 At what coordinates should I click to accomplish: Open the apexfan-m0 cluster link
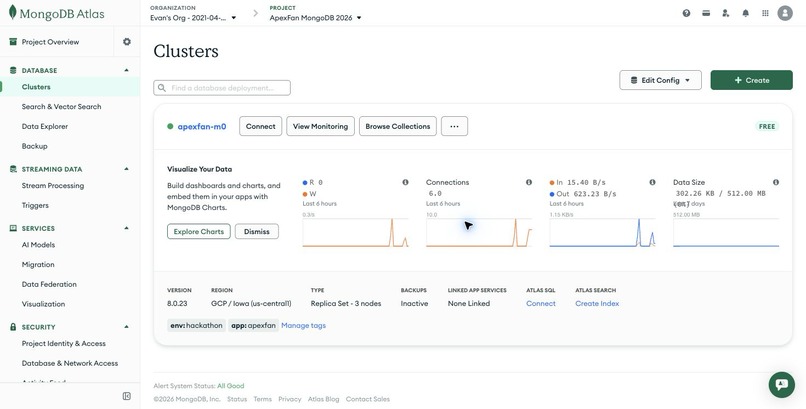click(x=202, y=126)
